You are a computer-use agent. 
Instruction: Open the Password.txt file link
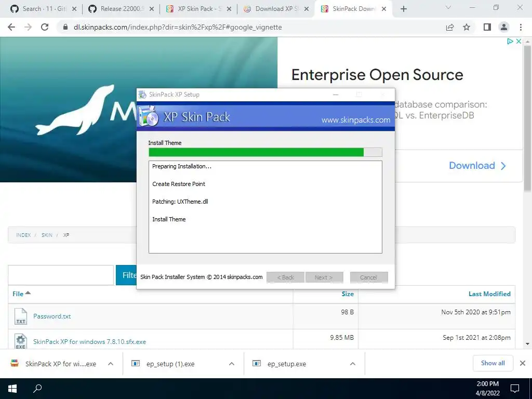pos(52,316)
